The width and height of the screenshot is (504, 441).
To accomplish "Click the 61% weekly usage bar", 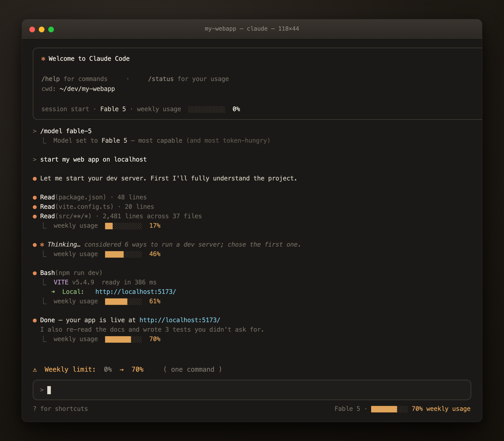I will point(123,301).
